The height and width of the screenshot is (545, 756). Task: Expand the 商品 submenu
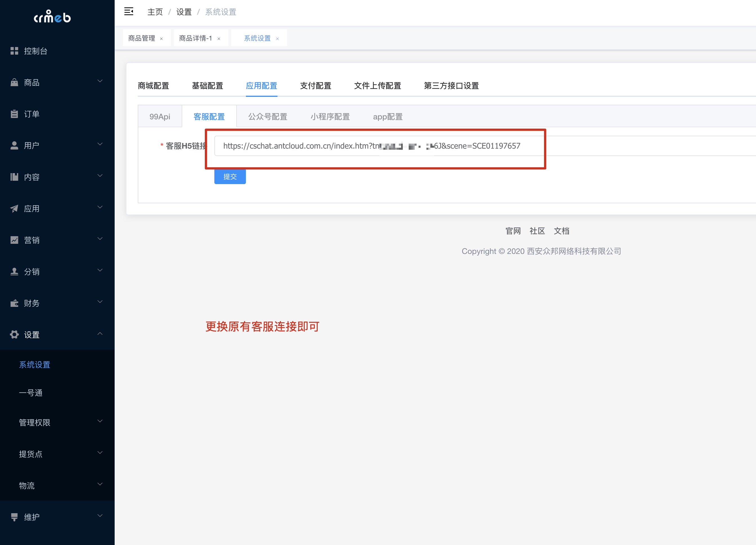100,81
